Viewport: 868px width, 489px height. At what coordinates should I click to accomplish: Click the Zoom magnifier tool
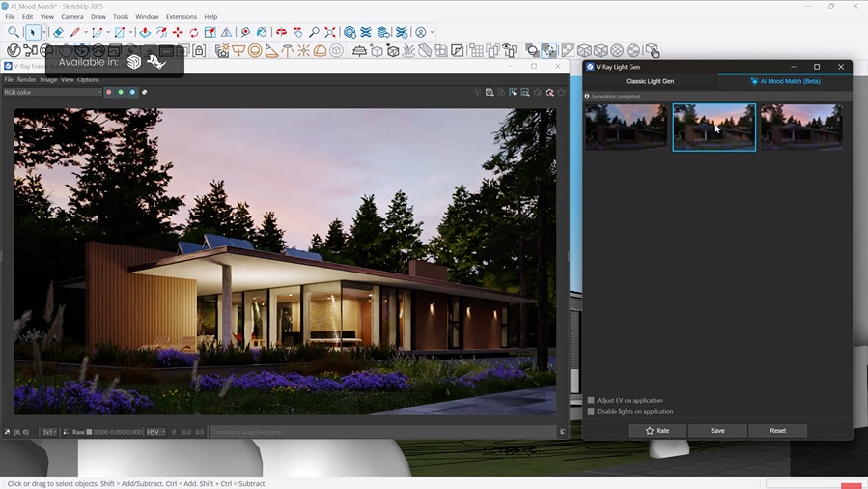[x=315, y=33]
